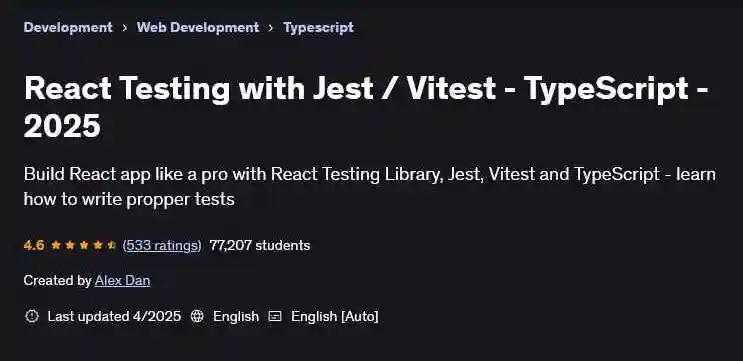
Task: Click chevron before the Typescript breadcrumb
Action: point(271,28)
